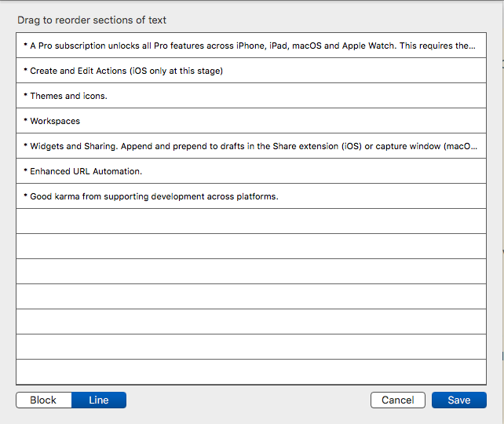Select the Enhanced URL Automation row
504x424 pixels.
point(251,171)
